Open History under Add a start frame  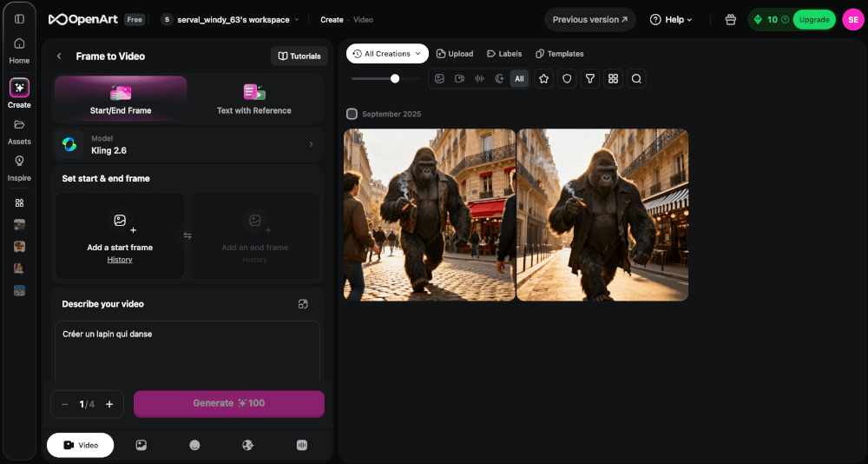point(120,260)
